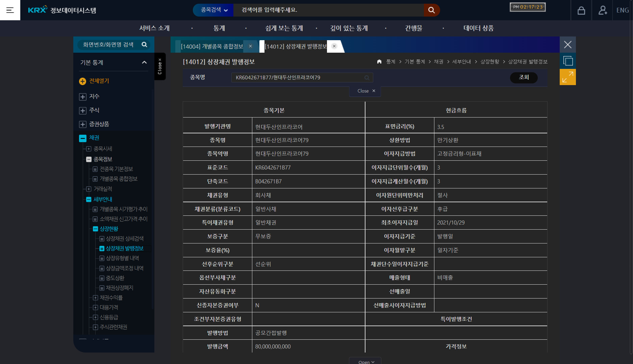Expand the 거래실적 sub-node
This screenshot has width=633, height=364.
(x=89, y=189)
